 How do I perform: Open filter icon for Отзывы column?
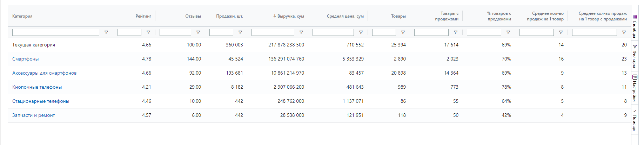click(198, 32)
